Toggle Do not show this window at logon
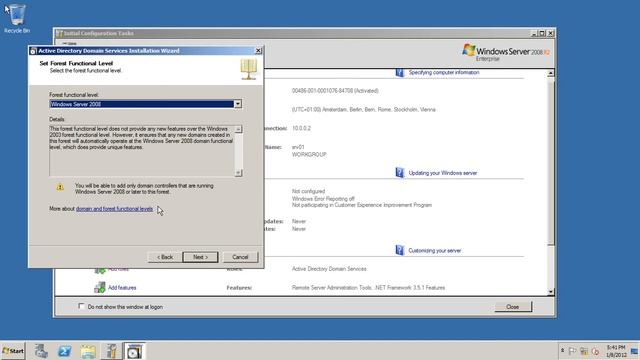The image size is (640, 360). [x=81, y=306]
